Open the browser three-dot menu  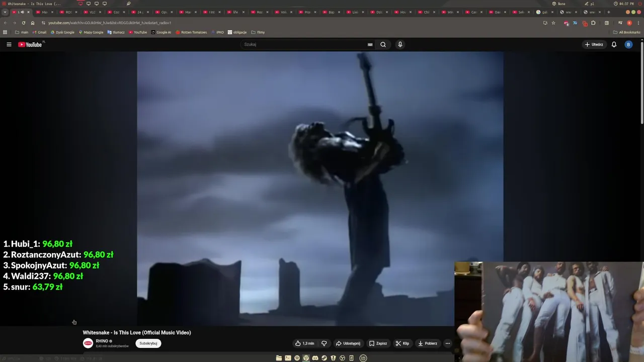[x=638, y=23]
